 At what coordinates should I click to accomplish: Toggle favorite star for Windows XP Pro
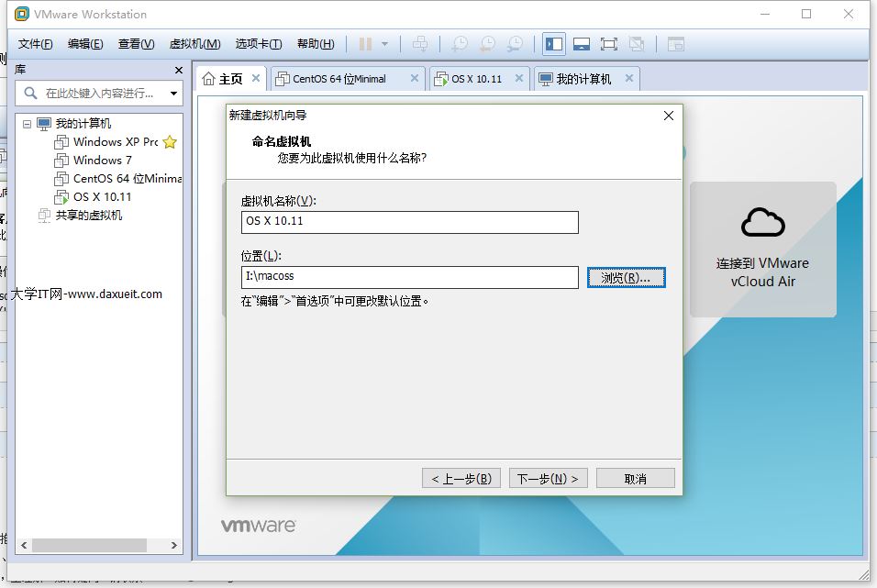170,142
